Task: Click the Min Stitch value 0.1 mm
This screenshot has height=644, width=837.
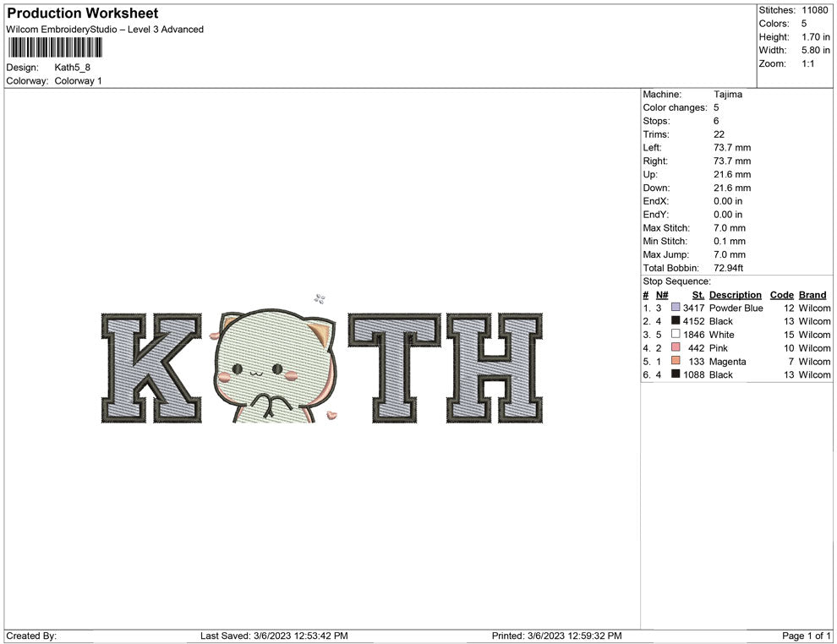Action: 729,241
